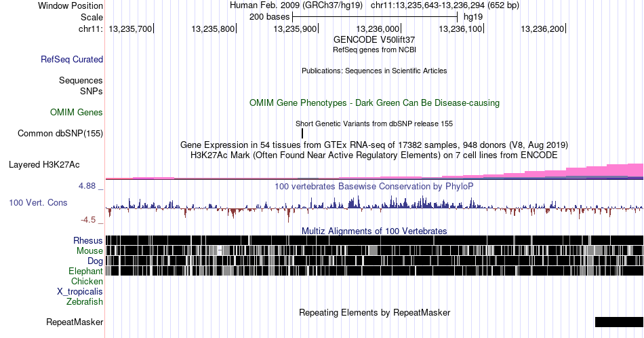This screenshot has width=644, height=338.
Task: Click the RefSeq genes from NCBI title
Action: 375,50
